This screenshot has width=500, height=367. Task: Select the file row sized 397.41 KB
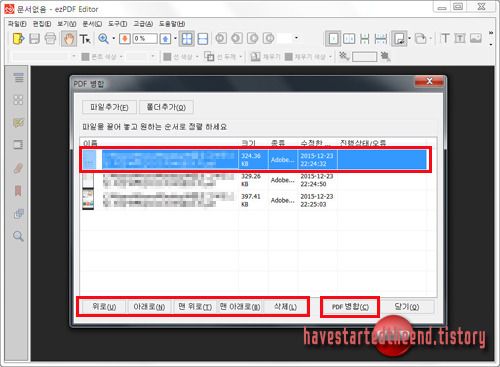(254, 200)
